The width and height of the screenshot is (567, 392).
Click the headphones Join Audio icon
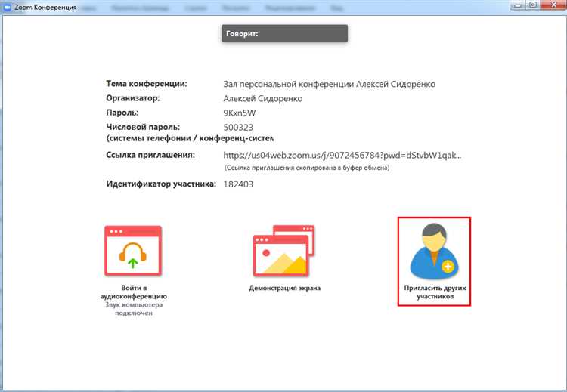(x=133, y=251)
